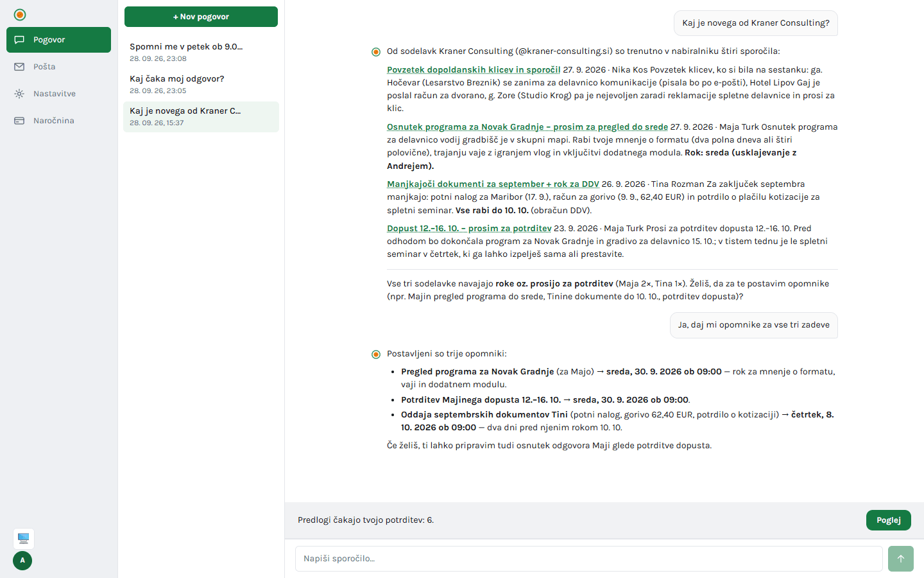
Task: Click the Nastavitve gear icon
Action: (x=19, y=94)
